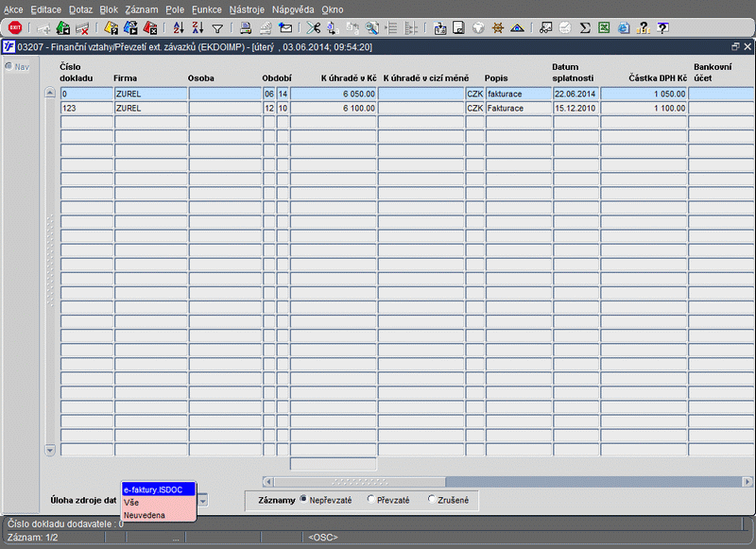
Task: Export to Excel with the green icon
Action: pyautogui.click(x=604, y=28)
